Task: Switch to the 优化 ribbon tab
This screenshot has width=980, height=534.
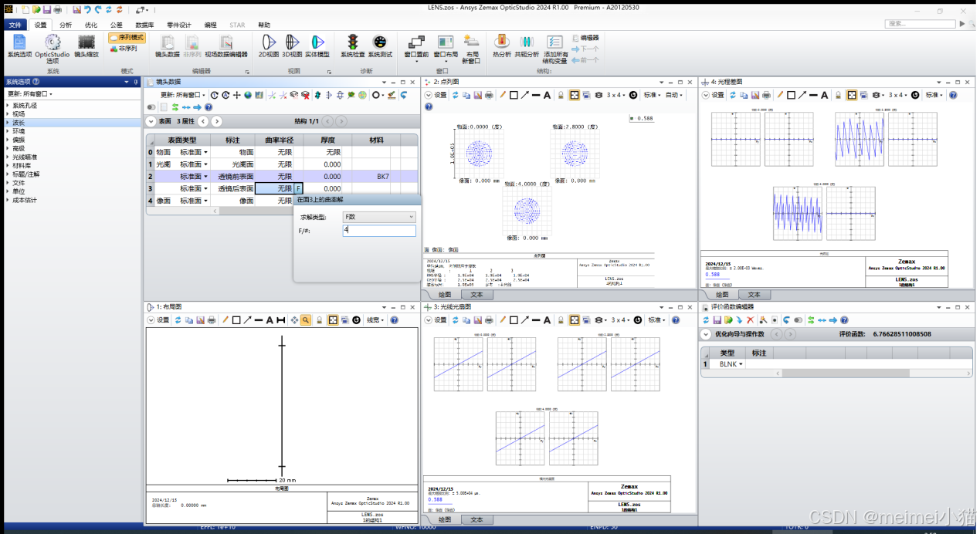Action: (90, 25)
